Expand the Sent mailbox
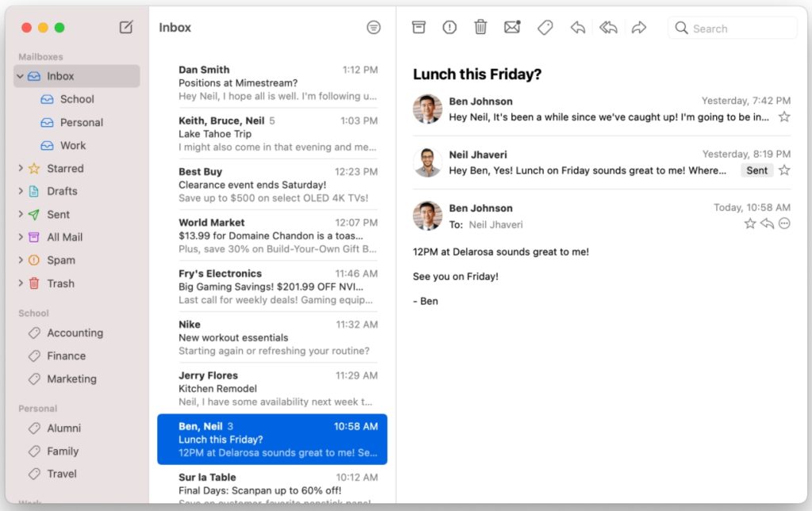The image size is (812, 511). click(20, 214)
